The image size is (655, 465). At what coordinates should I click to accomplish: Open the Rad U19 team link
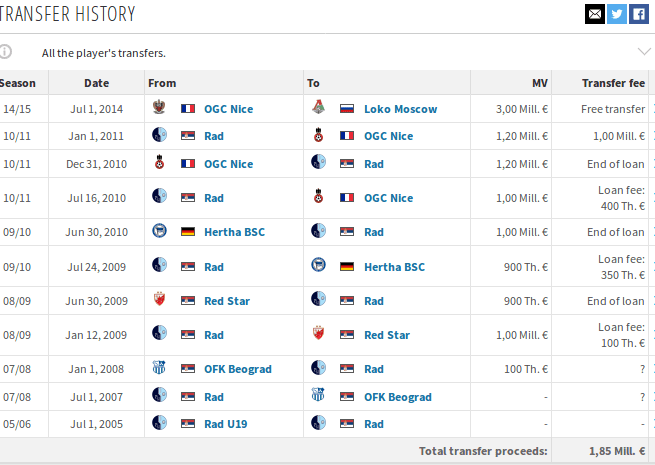225,424
